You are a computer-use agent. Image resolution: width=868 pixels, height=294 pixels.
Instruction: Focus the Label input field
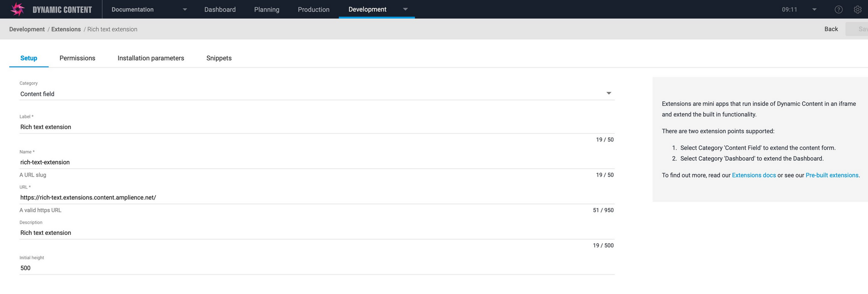click(317, 127)
